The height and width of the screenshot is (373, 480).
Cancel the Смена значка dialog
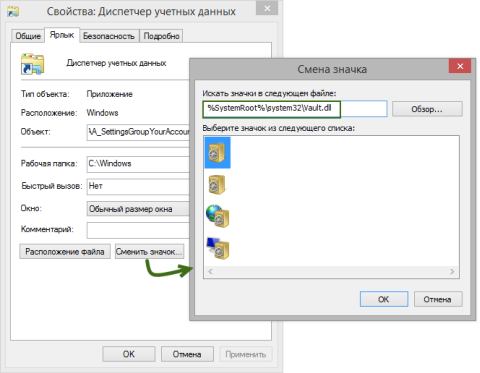coord(438,299)
